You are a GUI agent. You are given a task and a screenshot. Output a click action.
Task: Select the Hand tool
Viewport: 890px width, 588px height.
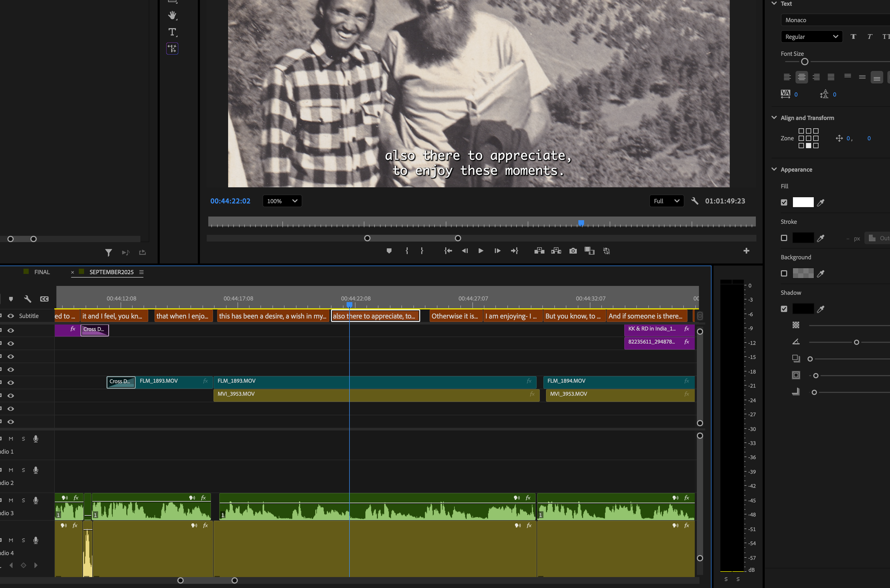[172, 15]
